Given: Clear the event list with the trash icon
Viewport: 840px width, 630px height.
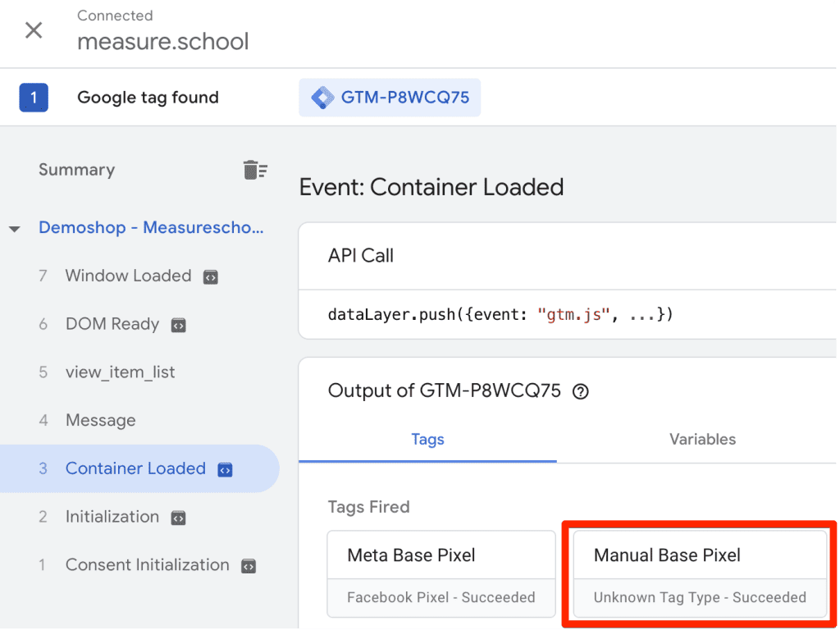Looking at the screenshot, I should click(x=255, y=170).
